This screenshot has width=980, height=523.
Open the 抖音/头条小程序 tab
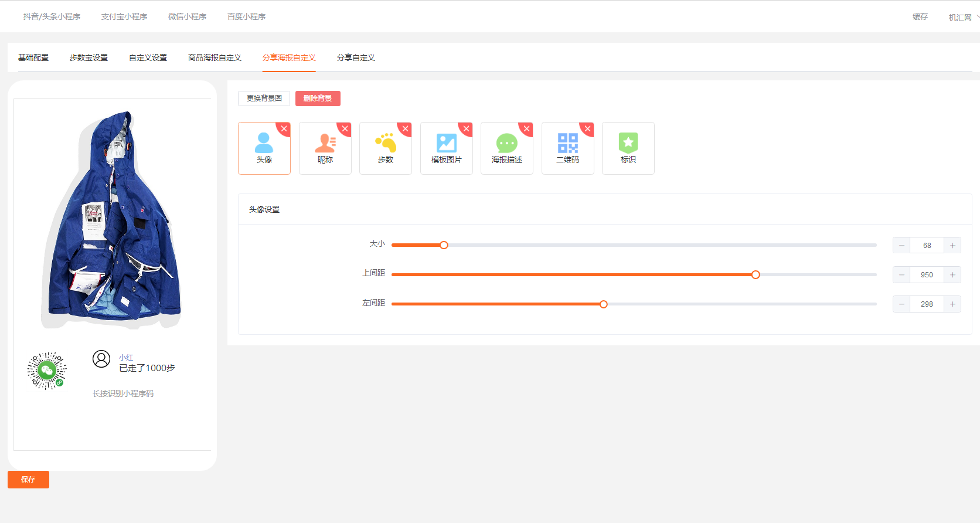[52, 16]
